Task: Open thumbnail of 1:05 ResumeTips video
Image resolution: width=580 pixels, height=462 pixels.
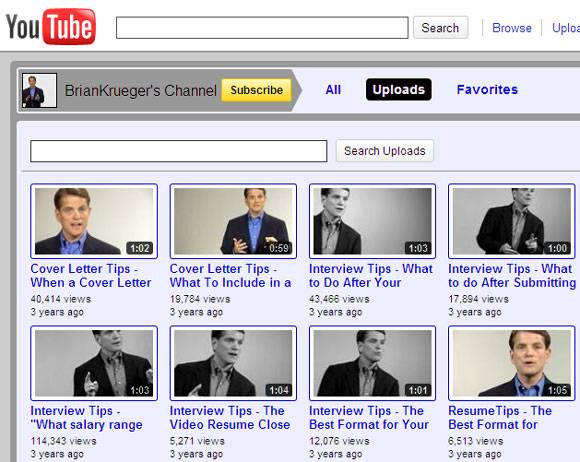Action: [512, 363]
